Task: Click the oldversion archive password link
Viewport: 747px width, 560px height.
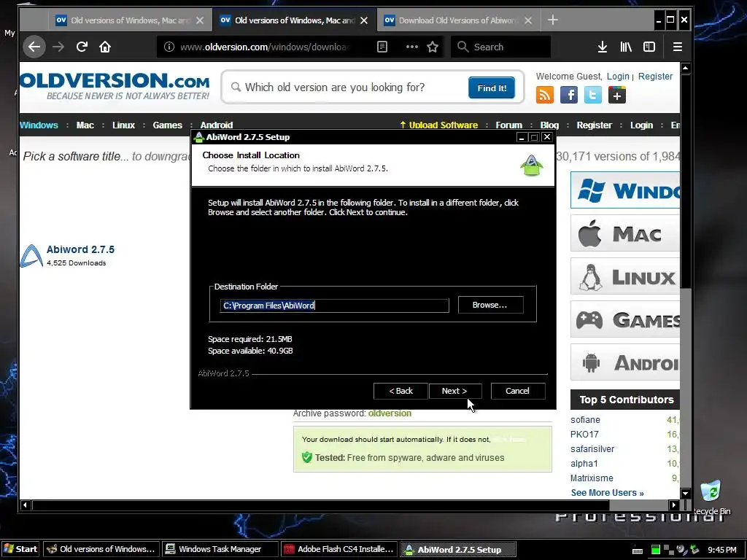Action: click(390, 413)
